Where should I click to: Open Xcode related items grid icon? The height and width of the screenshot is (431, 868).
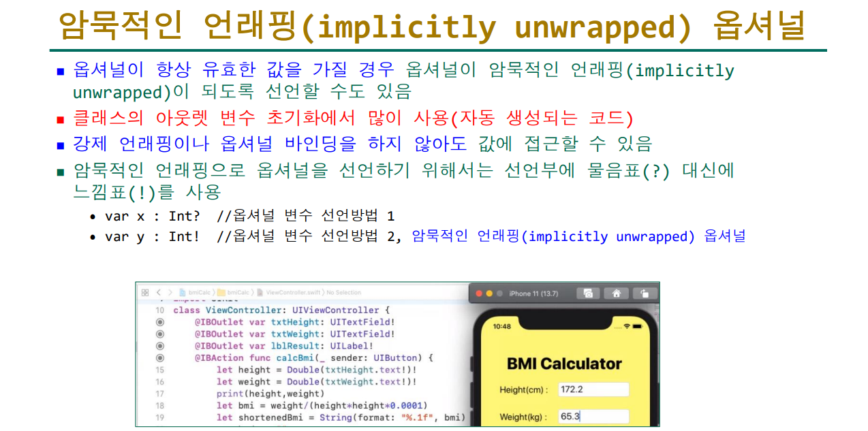pyautogui.click(x=144, y=293)
